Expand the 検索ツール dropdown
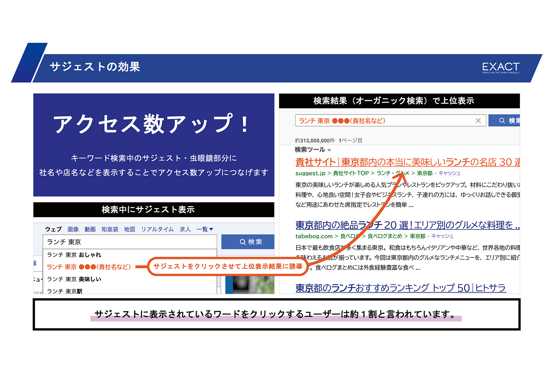Screen dimensions: 554x392 tap(313, 150)
